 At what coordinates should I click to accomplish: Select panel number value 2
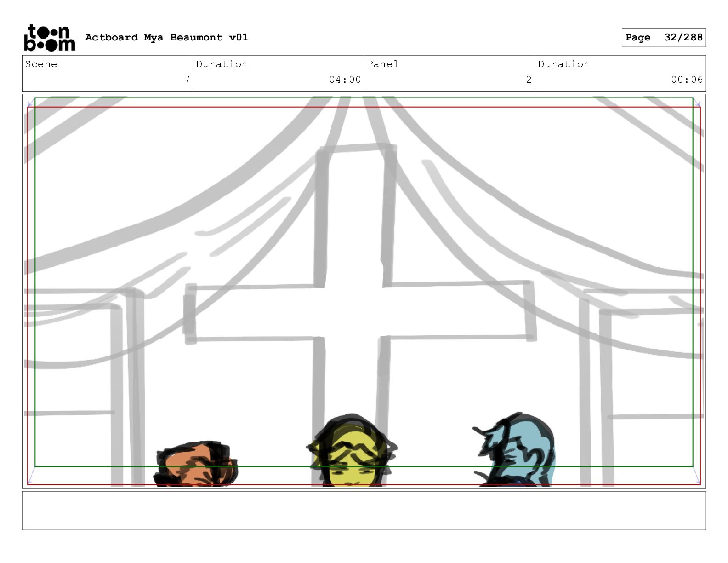tap(529, 80)
